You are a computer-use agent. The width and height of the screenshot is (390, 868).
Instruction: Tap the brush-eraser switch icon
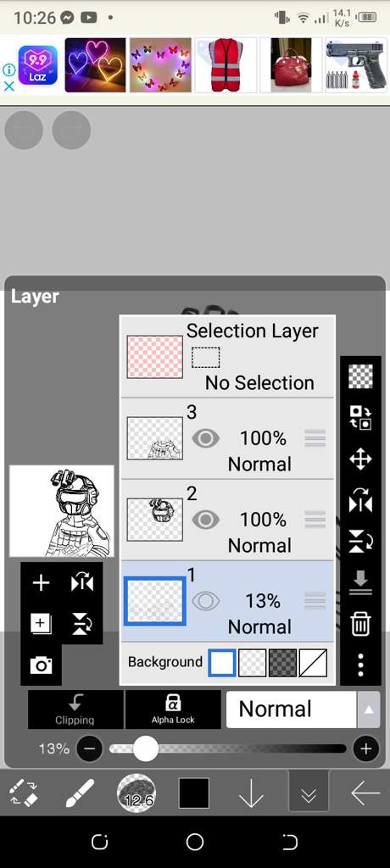[24, 793]
